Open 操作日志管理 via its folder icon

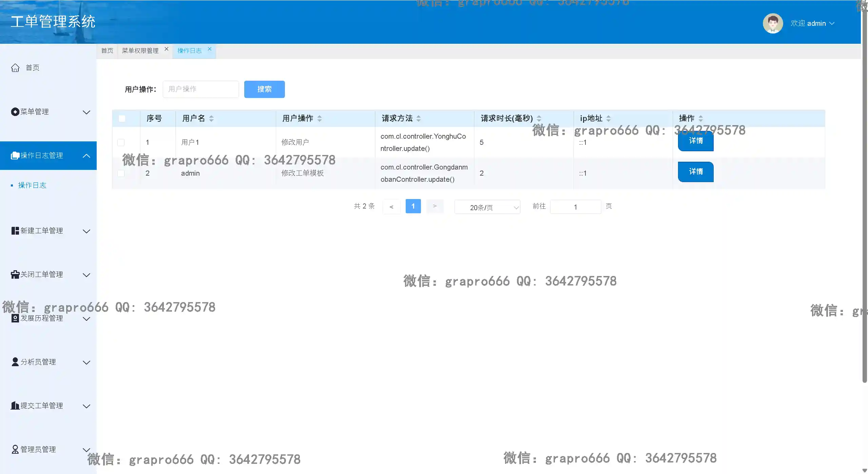(15, 155)
